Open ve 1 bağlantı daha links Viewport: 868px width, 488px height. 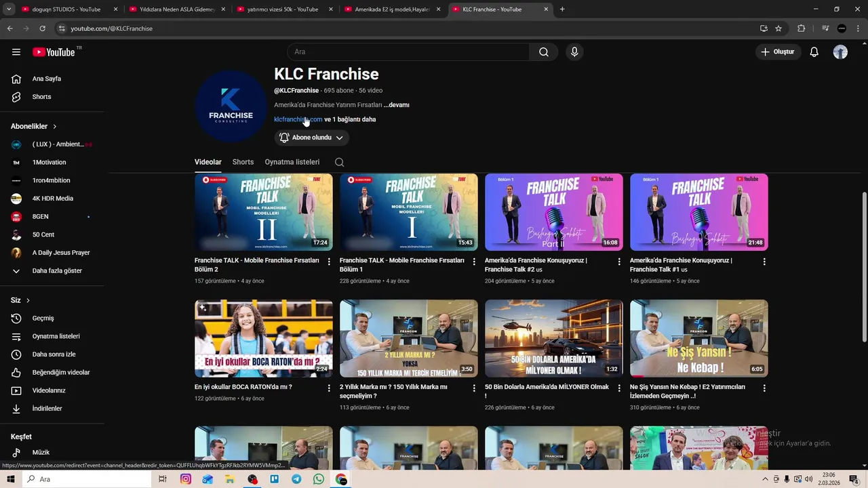point(350,119)
